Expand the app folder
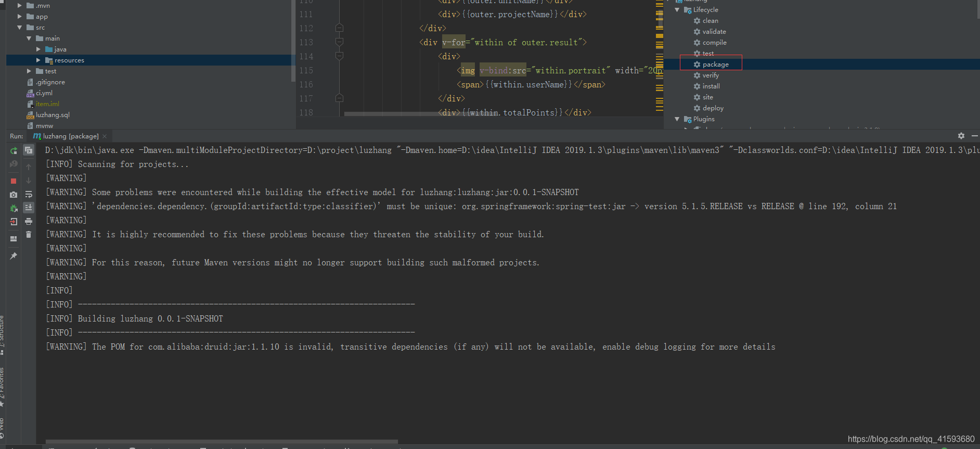 coord(20,17)
